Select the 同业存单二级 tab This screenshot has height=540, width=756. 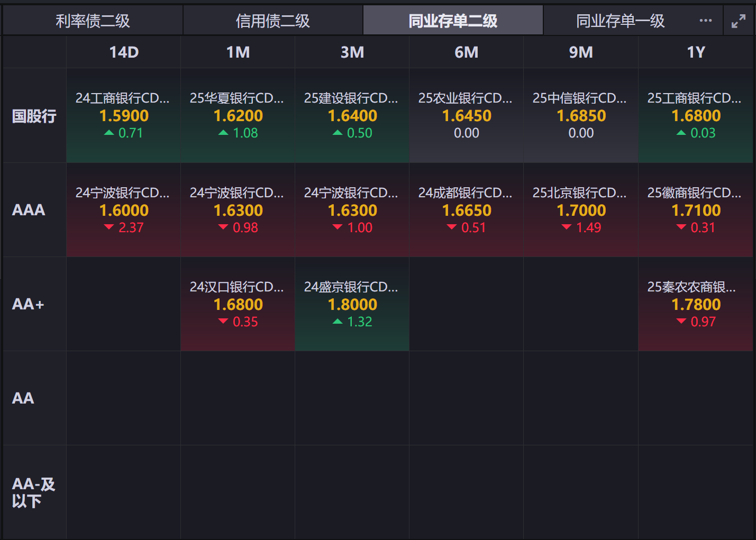(x=453, y=21)
